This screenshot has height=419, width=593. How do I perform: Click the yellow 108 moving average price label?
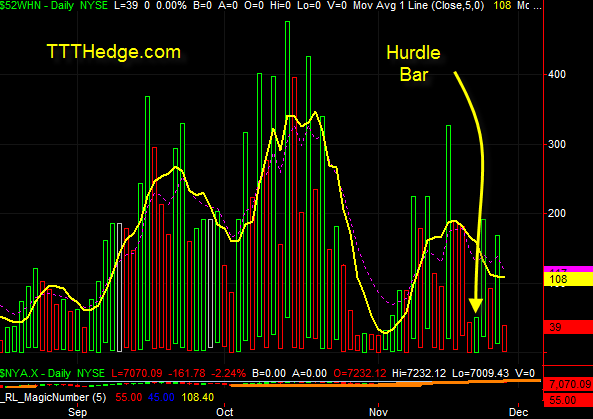568,279
